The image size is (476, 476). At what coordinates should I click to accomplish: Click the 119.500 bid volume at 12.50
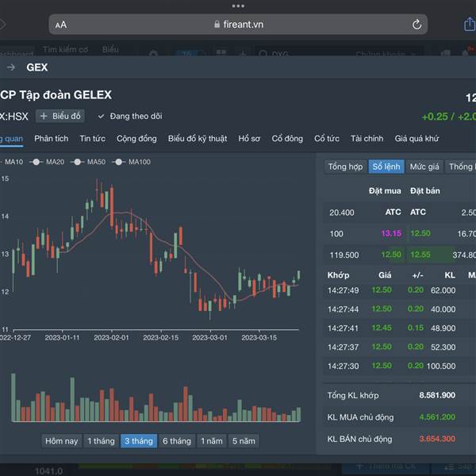(344, 255)
